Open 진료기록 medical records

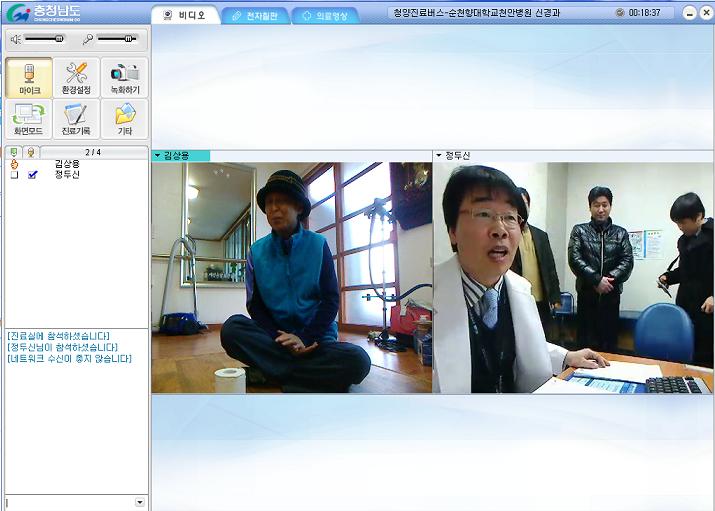pos(76,119)
